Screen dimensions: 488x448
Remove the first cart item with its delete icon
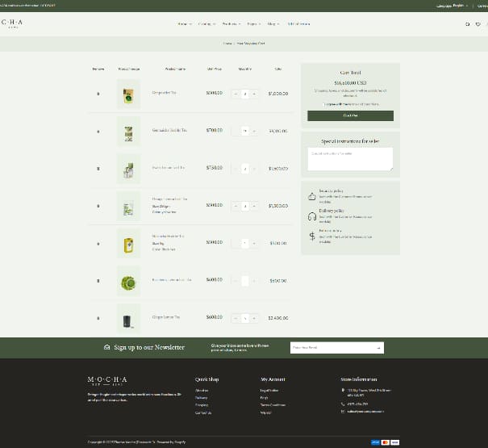[x=98, y=94]
